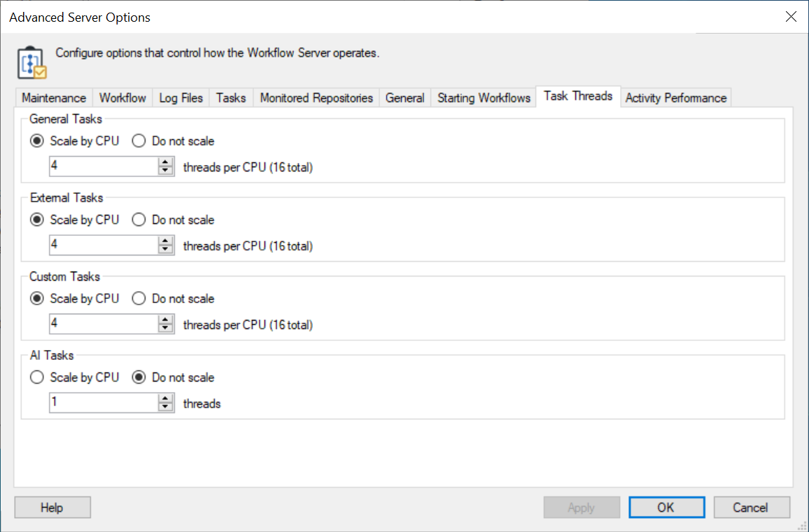
Task: Go to the Monitored Repositories tab
Action: pos(316,98)
